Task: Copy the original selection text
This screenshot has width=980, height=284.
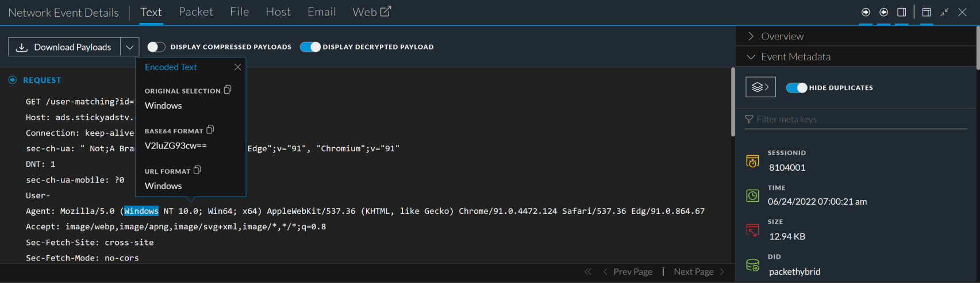Action: click(228, 90)
